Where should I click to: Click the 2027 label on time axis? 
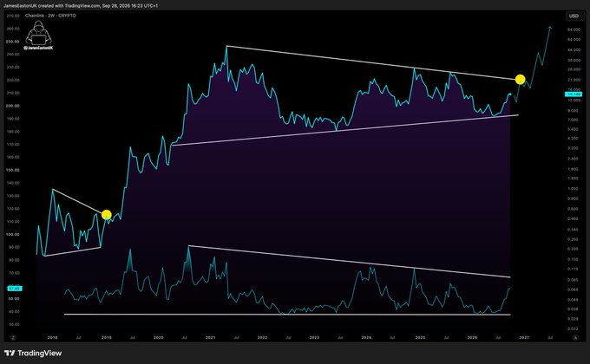coord(524,338)
